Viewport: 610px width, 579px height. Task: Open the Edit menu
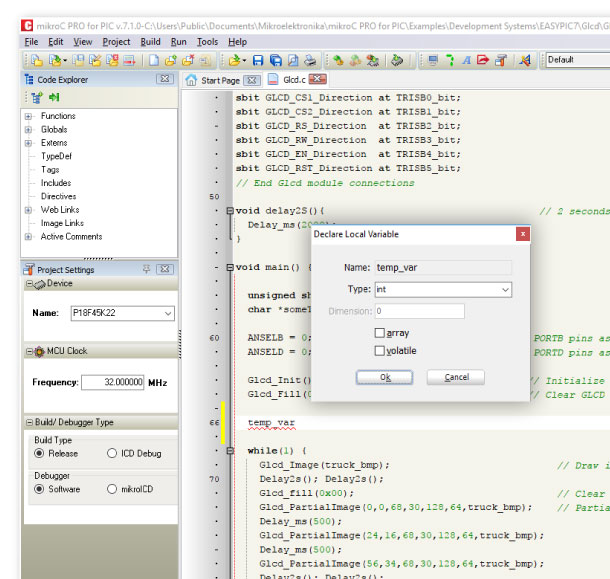(x=56, y=42)
